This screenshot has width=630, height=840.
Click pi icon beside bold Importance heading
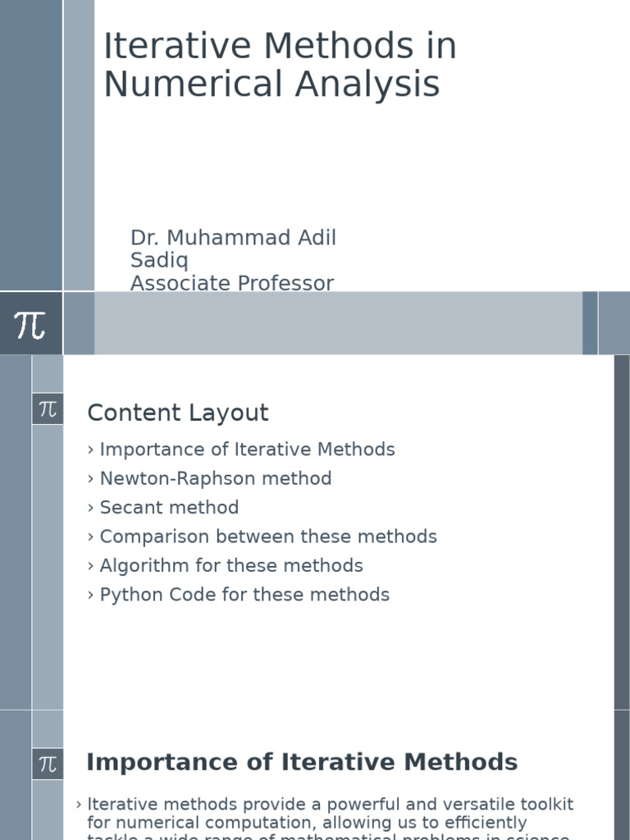(x=48, y=765)
